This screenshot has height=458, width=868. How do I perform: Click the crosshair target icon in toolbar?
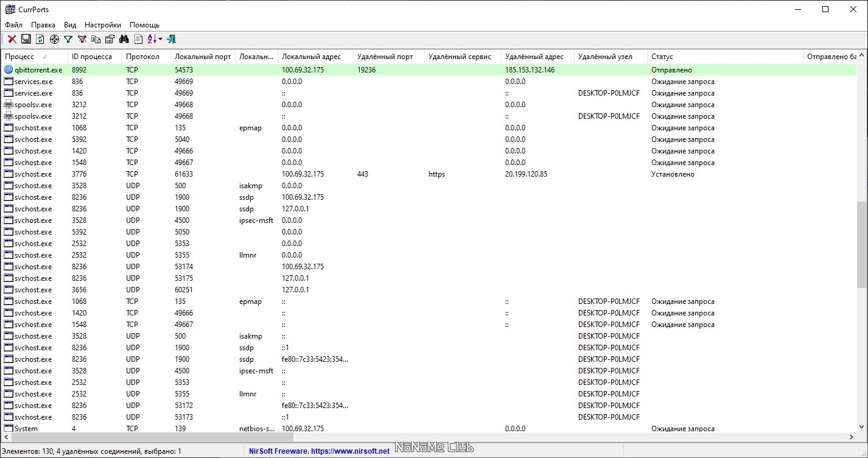click(x=54, y=39)
